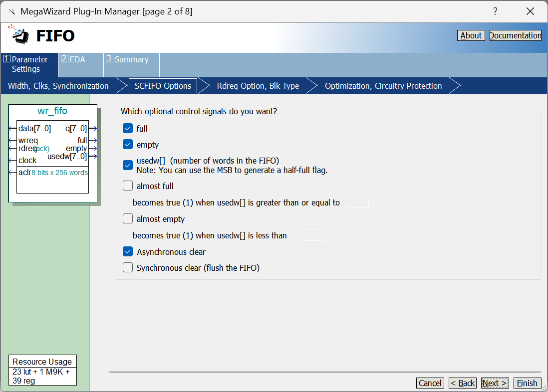Enable the almost empty checkbox

(x=128, y=219)
